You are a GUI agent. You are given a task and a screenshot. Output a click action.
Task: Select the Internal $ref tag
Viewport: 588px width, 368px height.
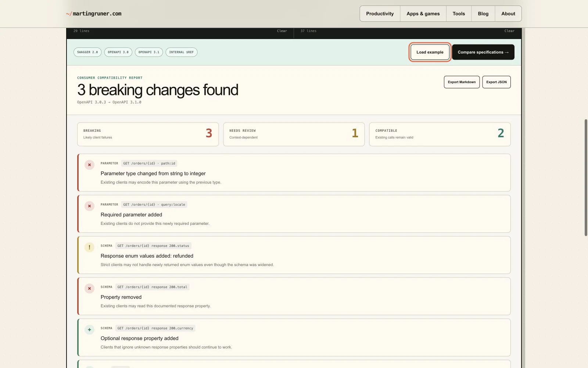coord(181,52)
